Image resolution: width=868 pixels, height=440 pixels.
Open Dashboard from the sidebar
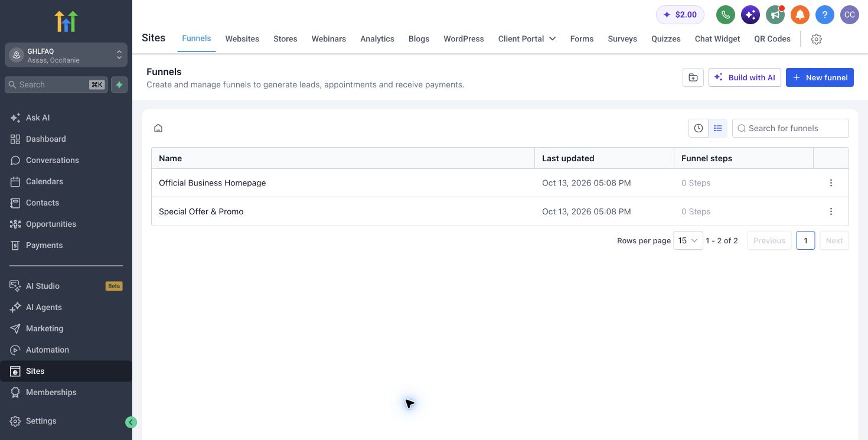click(x=66, y=139)
